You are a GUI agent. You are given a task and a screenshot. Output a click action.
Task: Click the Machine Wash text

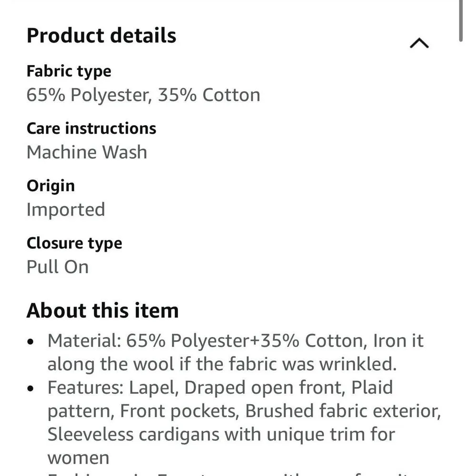[87, 152]
